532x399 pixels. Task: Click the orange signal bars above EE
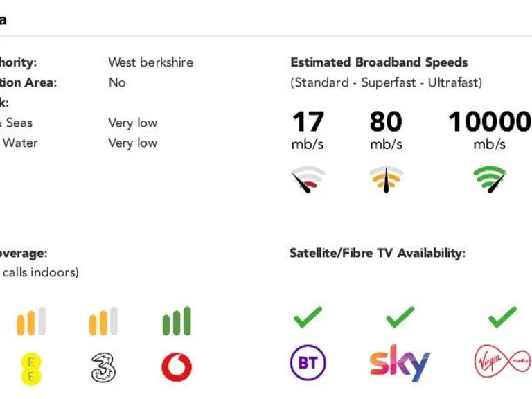point(31,321)
